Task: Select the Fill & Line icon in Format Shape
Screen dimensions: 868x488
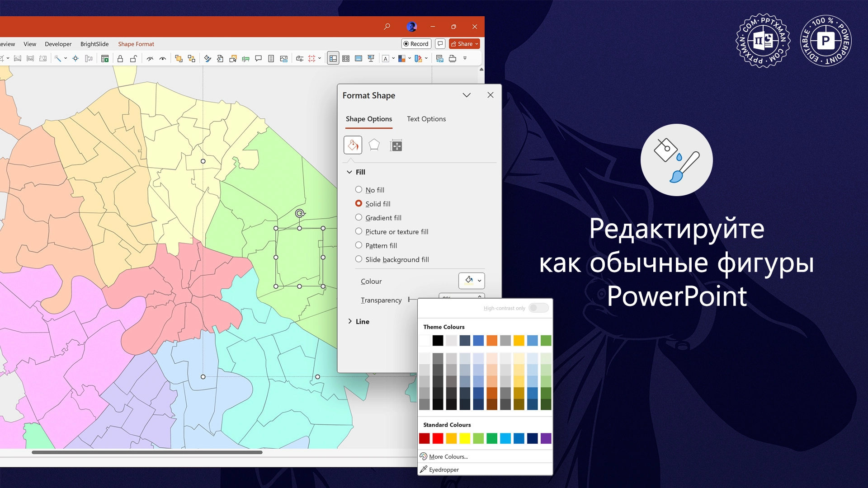Action: [353, 145]
